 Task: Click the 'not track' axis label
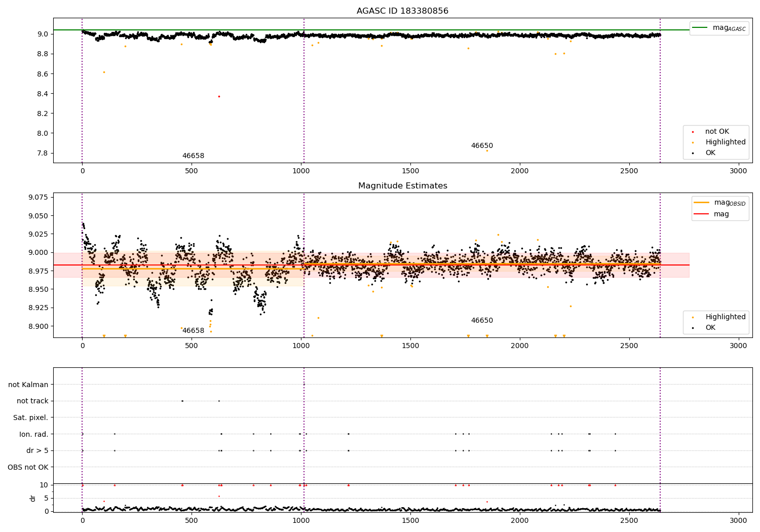tap(32, 401)
